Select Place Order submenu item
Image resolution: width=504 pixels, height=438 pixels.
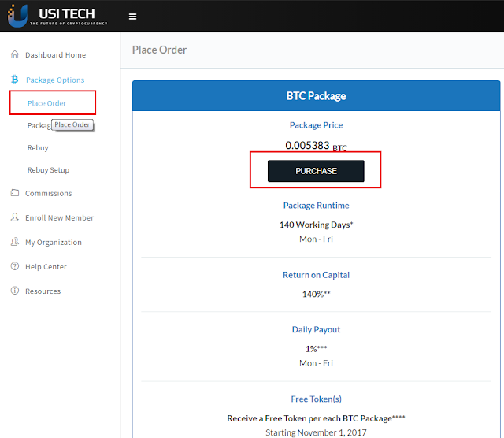point(46,103)
